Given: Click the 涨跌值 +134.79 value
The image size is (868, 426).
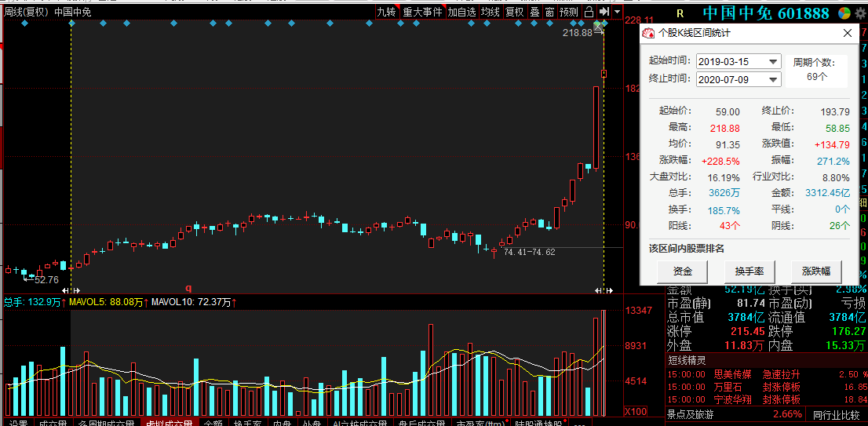Looking at the screenshot, I should point(831,144).
